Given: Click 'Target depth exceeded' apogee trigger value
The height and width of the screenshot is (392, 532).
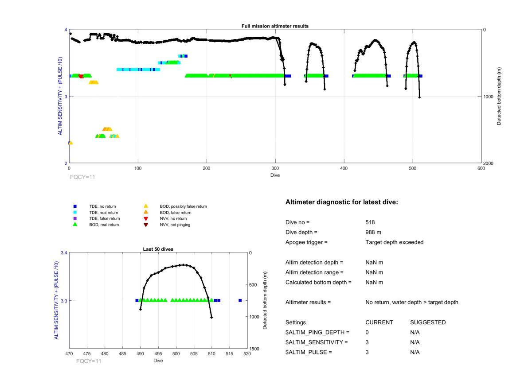Looking at the screenshot, I should (x=395, y=242).
